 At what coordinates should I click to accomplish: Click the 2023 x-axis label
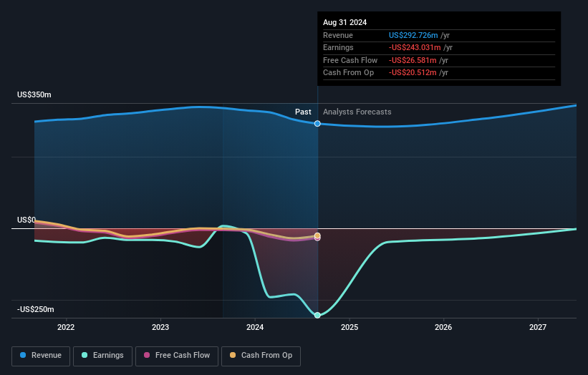(x=160, y=327)
